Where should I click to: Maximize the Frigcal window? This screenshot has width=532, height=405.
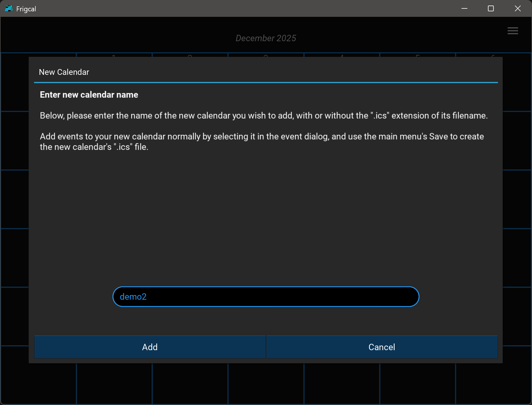tap(491, 9)
